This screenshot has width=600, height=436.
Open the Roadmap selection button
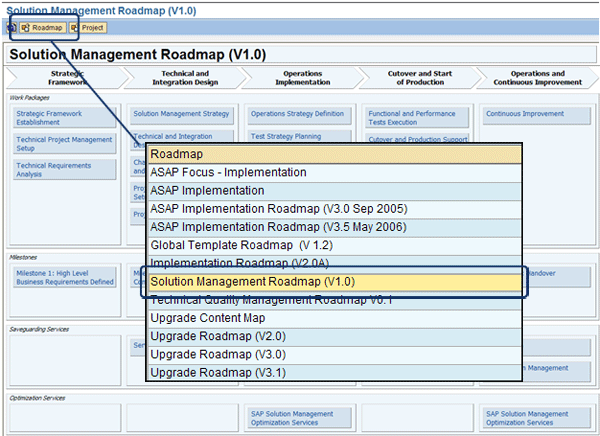[x=43, y=28]
